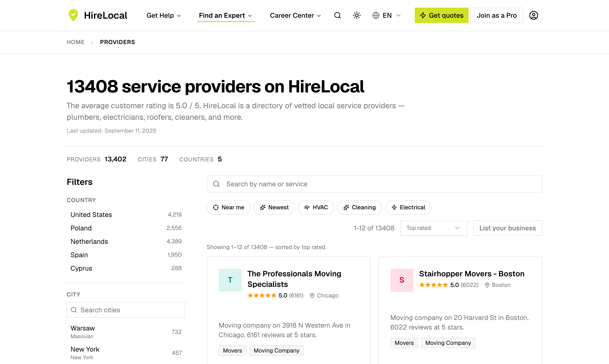Image resolution: width=609 pixels, height=364 pixels.
Task: Open the EN language dropdown
Action: 386,16
